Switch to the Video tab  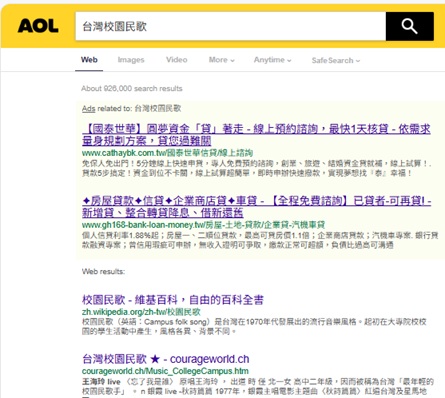pos(177,60)
